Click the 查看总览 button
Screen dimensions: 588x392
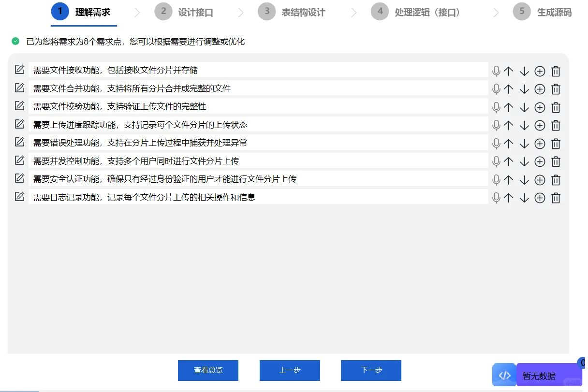(208, 370)
